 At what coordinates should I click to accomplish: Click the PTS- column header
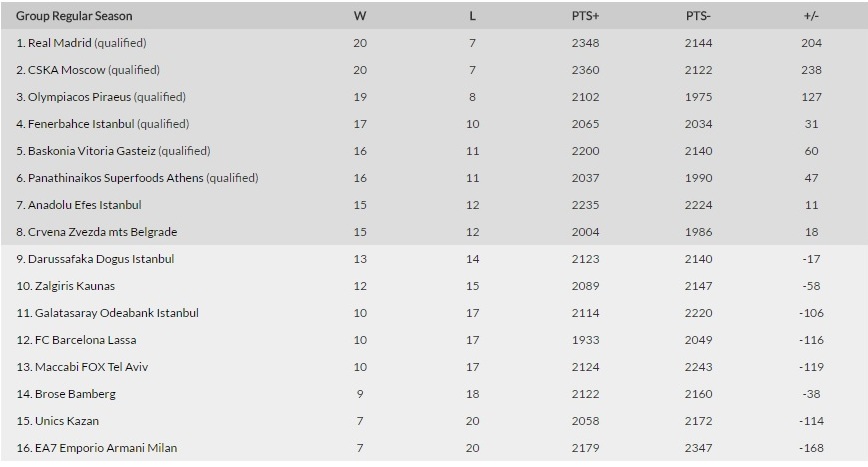(698, 17)
